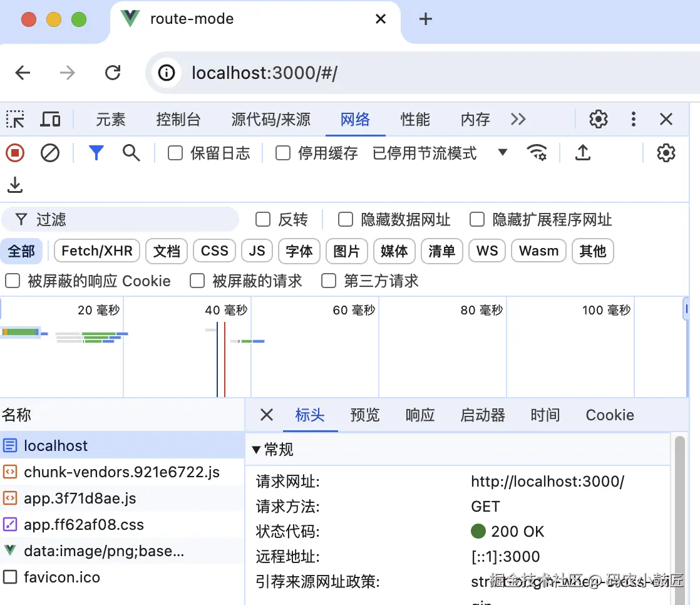The height and width of the screenshot is (605, 700).
Task: Check 隐藏数据网址 checkbox
Action: (x=346, y=220)
